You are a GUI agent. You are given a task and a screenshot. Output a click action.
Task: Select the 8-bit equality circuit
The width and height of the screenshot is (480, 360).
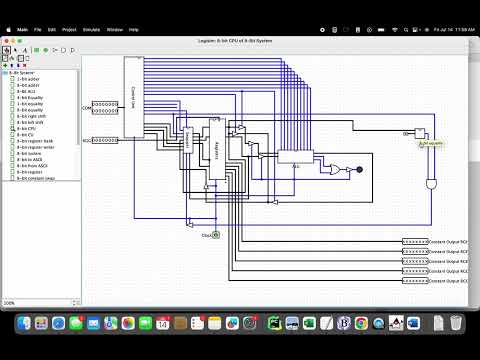(30, 110)
